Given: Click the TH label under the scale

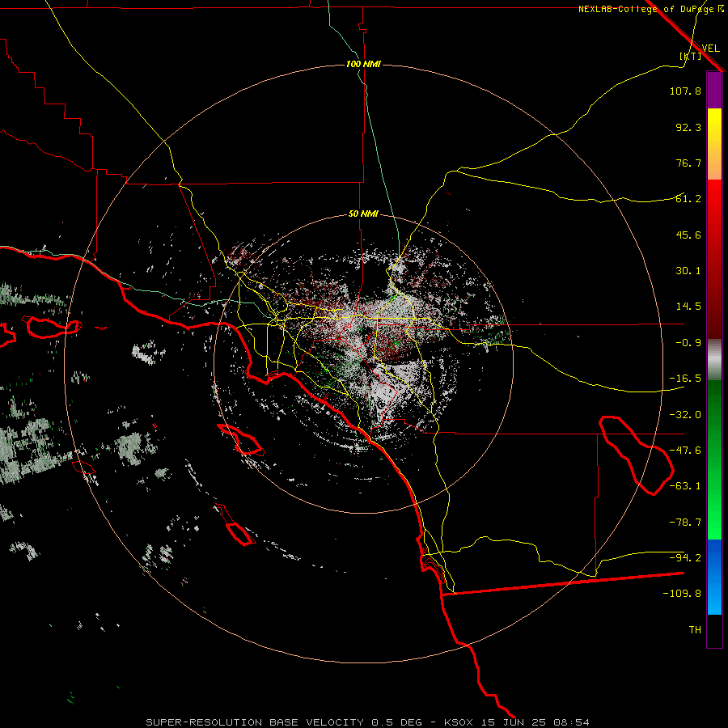Looking at the screenshot, I should pyautogui.click(x=695, y=630).
